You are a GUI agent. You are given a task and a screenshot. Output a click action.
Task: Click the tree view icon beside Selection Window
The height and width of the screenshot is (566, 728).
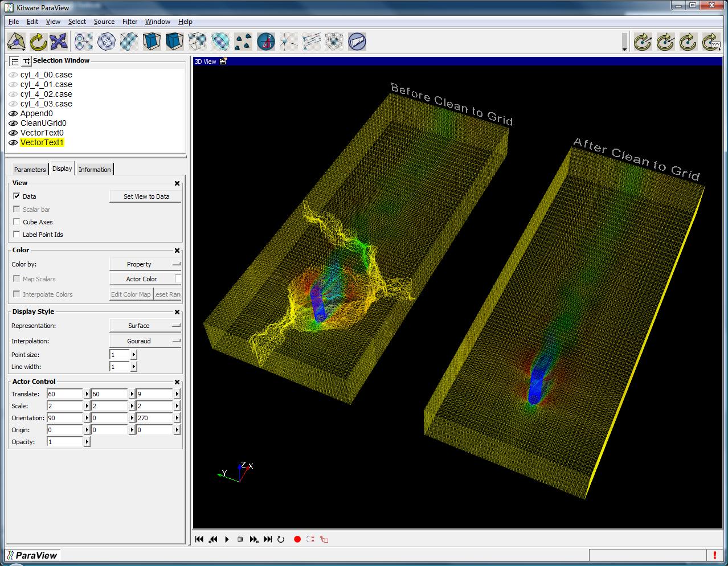point(26,61)
